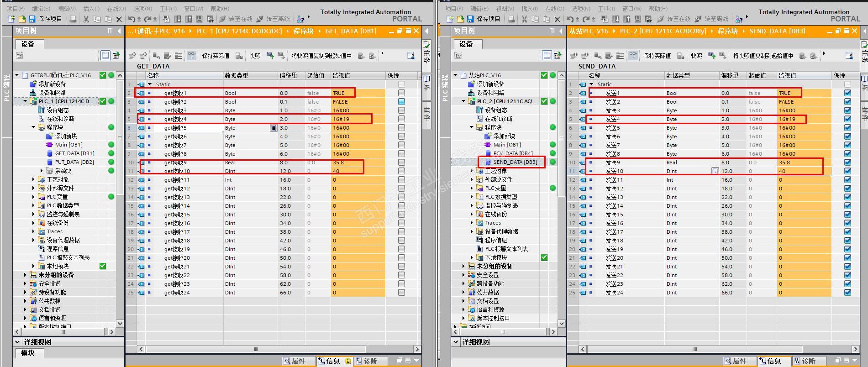Open 选项(N) menu in right window
This screenshot has width=868, height=367.
(581, 9)
